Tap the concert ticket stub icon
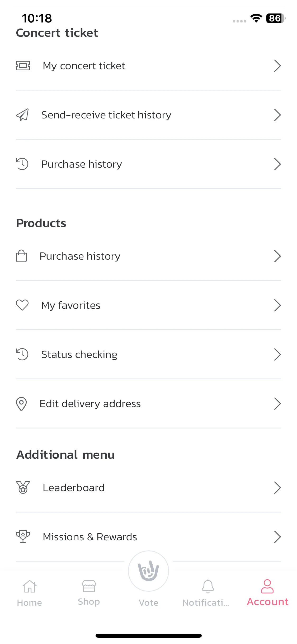297x644 pixels. click(x=23, y=66)
